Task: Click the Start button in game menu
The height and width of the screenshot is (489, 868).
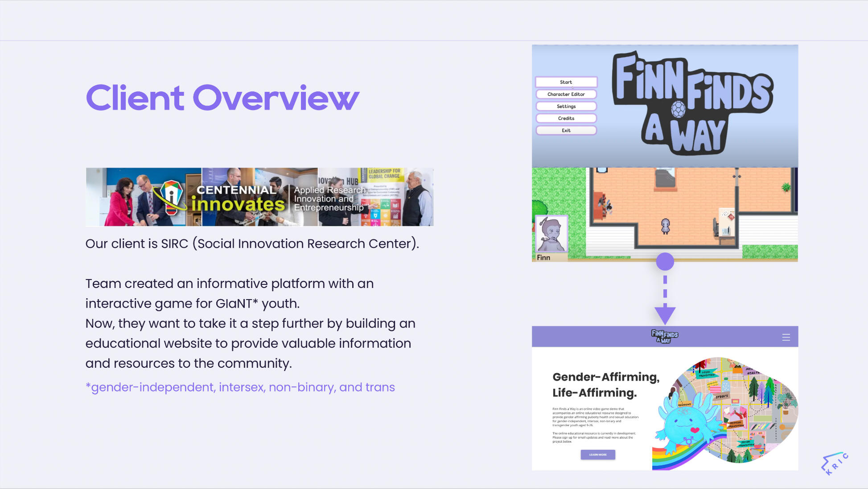Action: [x=566, y=82]
